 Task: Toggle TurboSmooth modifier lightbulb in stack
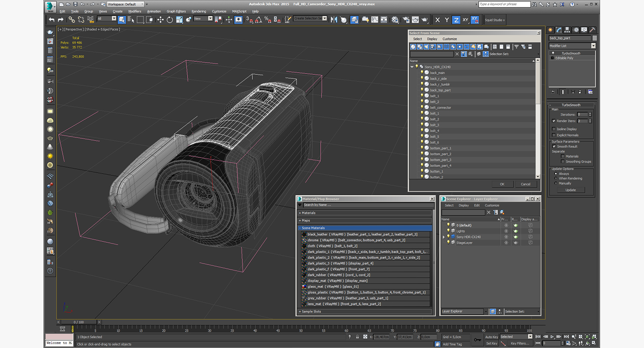tap(553, 53)
